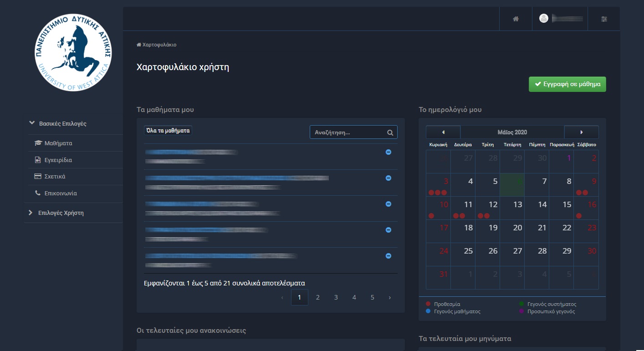
Task: Go to page 3 of courses
Action: [x=336, y=297]
